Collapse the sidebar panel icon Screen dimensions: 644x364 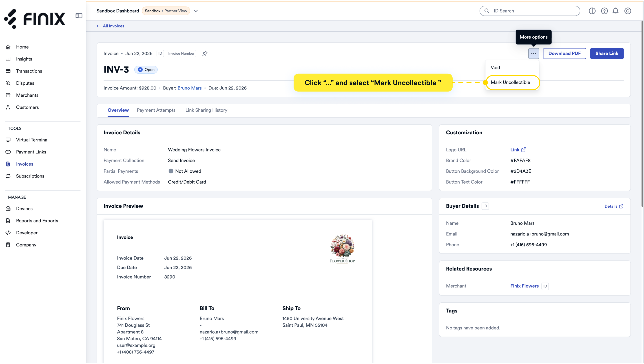(79, 16)
